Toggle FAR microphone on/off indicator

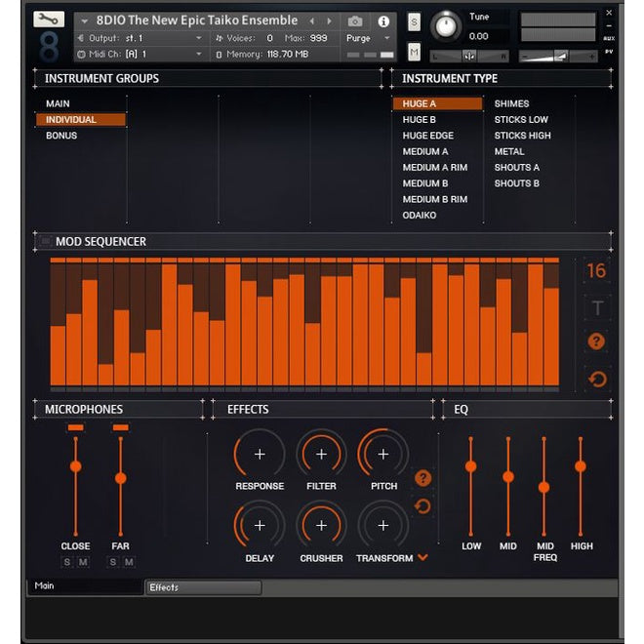coord(120,428)
